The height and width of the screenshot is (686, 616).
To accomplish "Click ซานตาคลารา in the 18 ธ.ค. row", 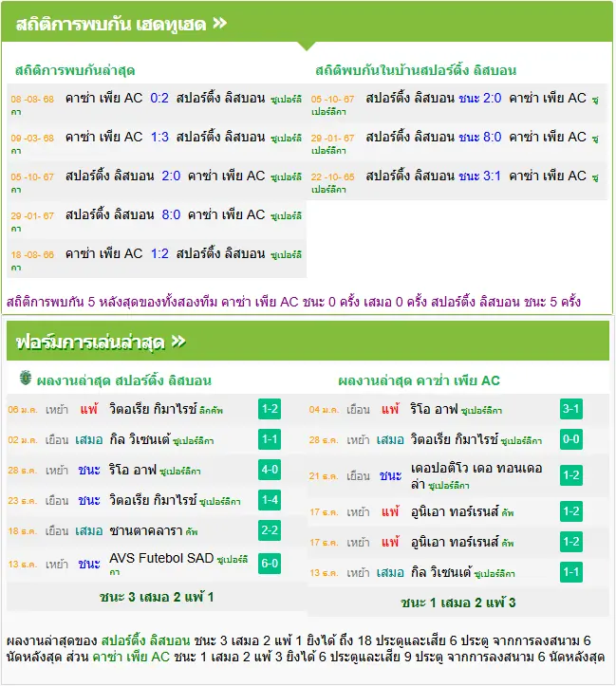I will 145,530.
